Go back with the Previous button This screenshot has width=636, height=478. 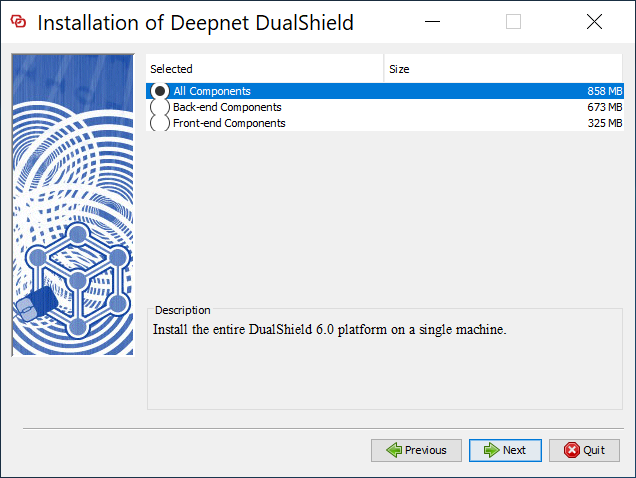(416, 450)
